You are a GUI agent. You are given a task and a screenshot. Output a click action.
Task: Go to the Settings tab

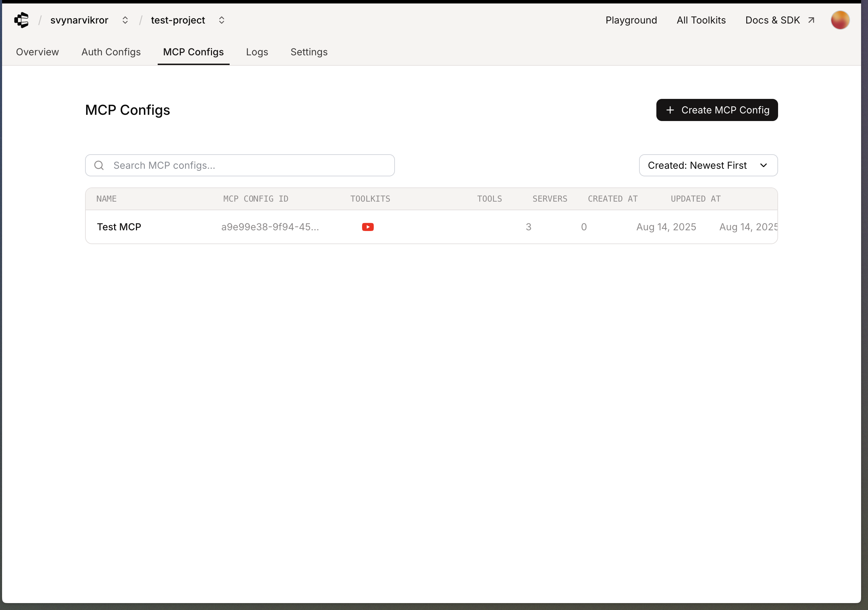point(308,52)
